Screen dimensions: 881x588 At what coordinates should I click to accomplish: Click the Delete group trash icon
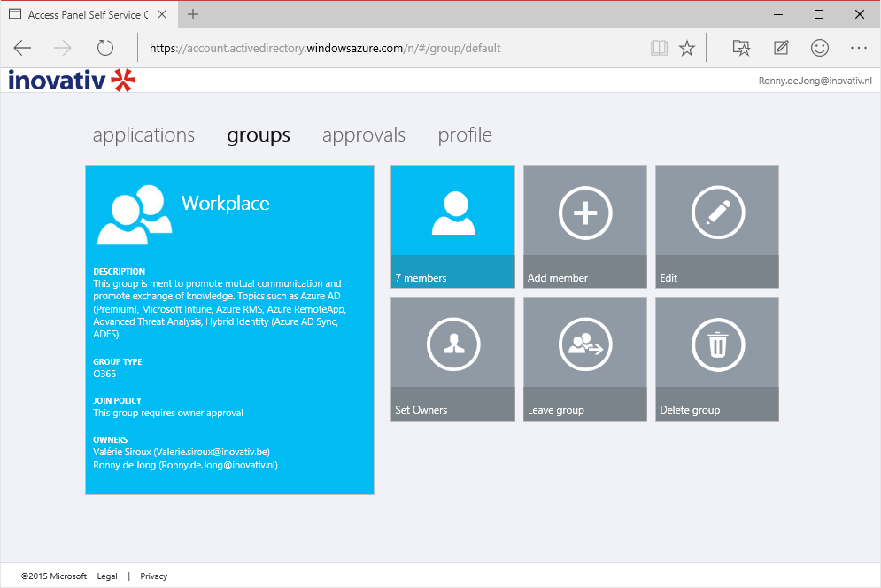(x=717, y=346)
